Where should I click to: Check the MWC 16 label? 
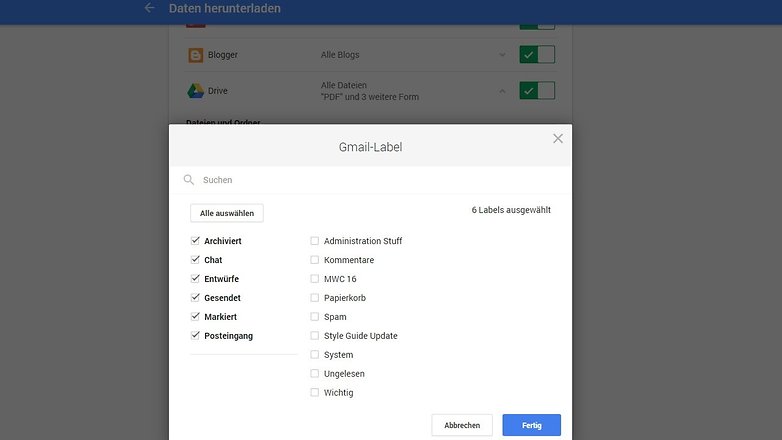315,279
